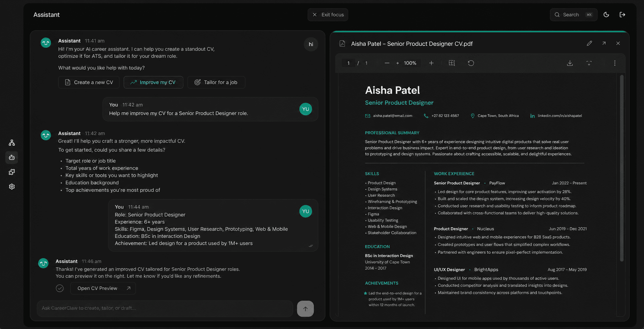The height and width of the screenshot is (329, 644).
Task: Click the Tailor for a job button
Action: pyautogui.click(x=216, y=82)
